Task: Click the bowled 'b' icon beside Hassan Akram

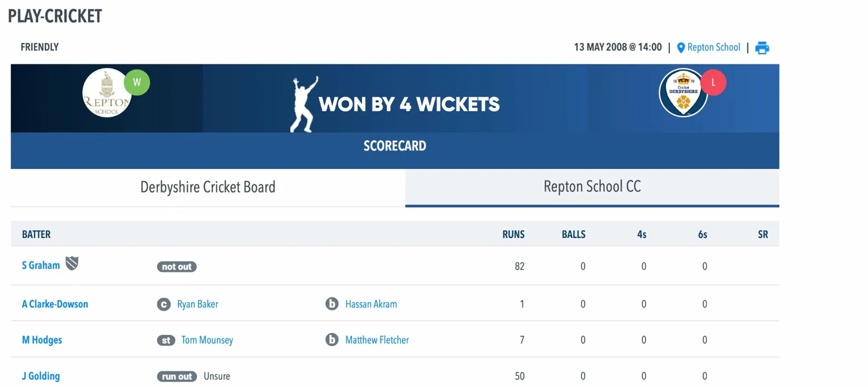Action: pyautogui.click(x=331, y=304)
